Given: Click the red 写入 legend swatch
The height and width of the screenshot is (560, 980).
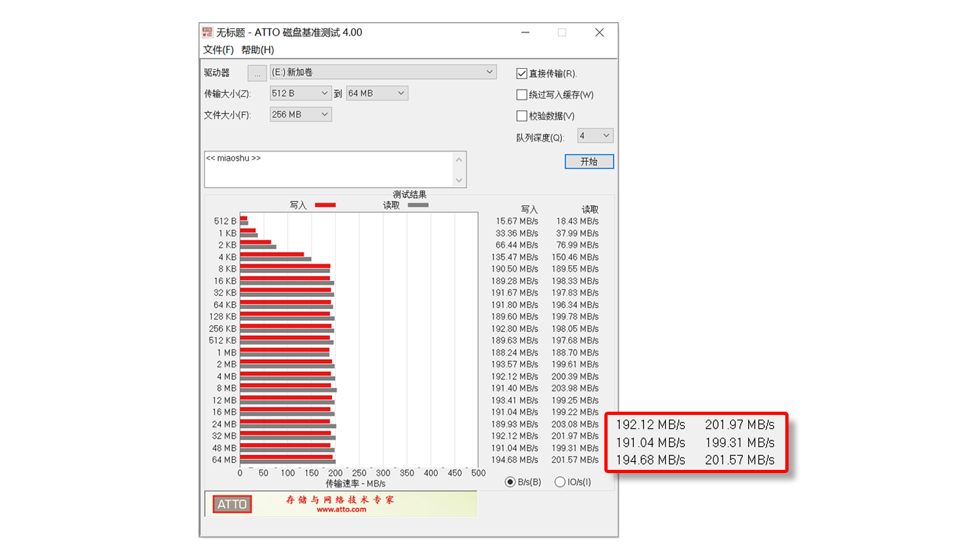Looking at the screenshot, I should (325, 205).
